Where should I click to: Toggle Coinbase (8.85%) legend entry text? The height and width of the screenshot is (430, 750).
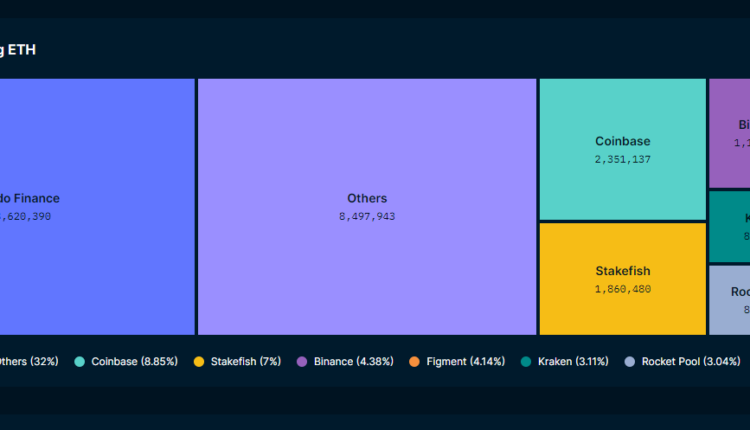click(134, 361)
